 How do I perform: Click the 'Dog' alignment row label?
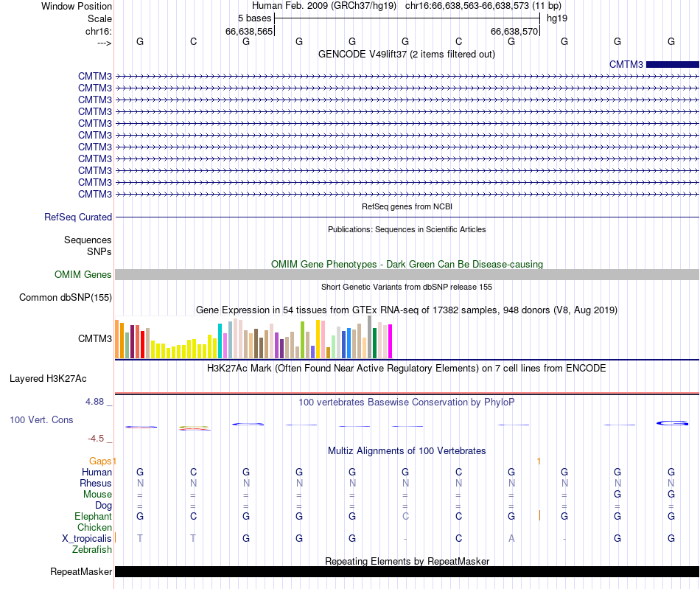click(103, 506)
